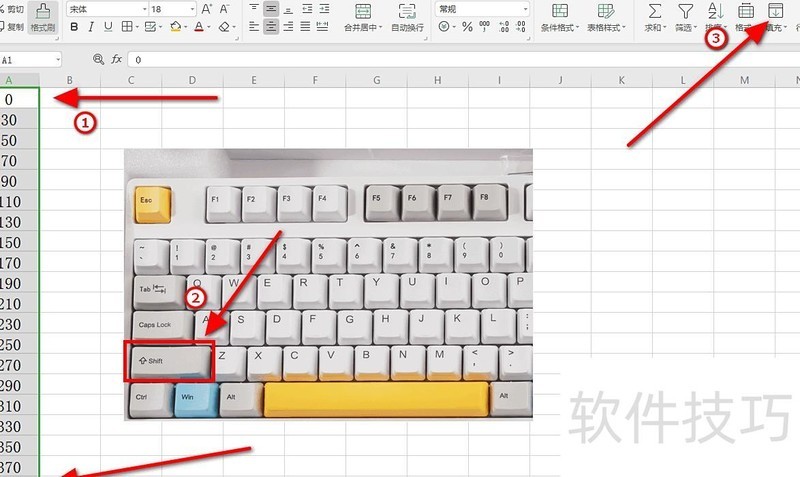Viewport: 800px width, 477px height.
Task: Click the 筛选 label dropdown
Action: [686, 28]
